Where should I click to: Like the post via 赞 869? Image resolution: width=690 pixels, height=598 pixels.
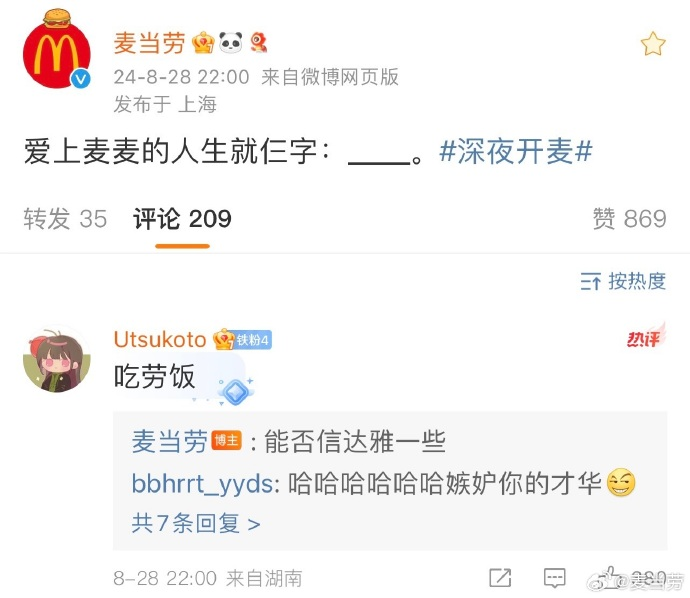pos(629,219)
